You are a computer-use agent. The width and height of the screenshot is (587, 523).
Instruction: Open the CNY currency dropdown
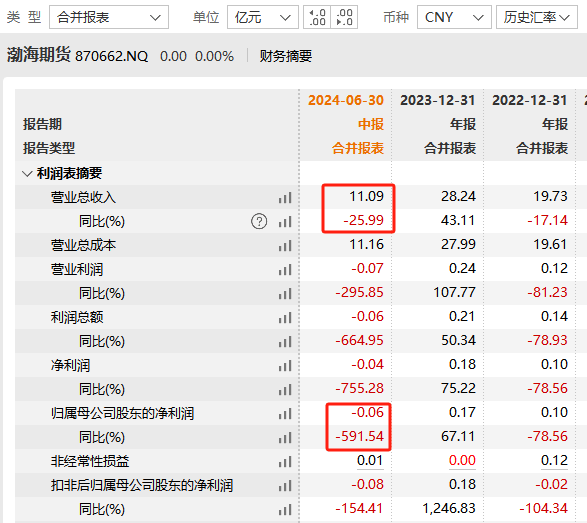(454, 17)
